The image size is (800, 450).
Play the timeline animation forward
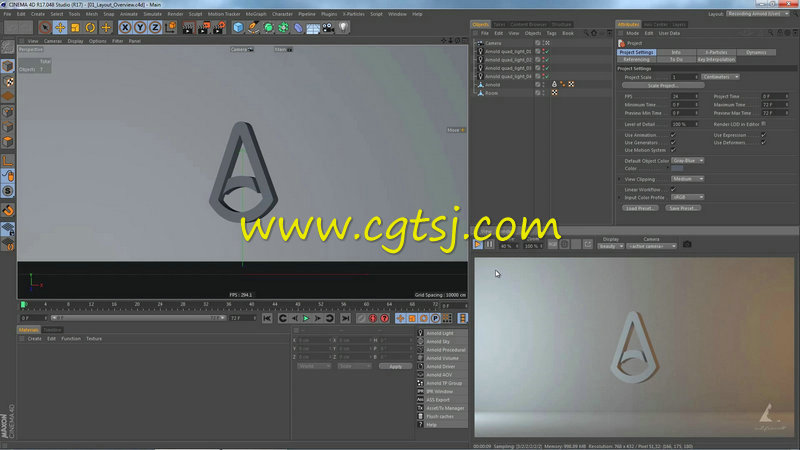(x=306, y=318)
